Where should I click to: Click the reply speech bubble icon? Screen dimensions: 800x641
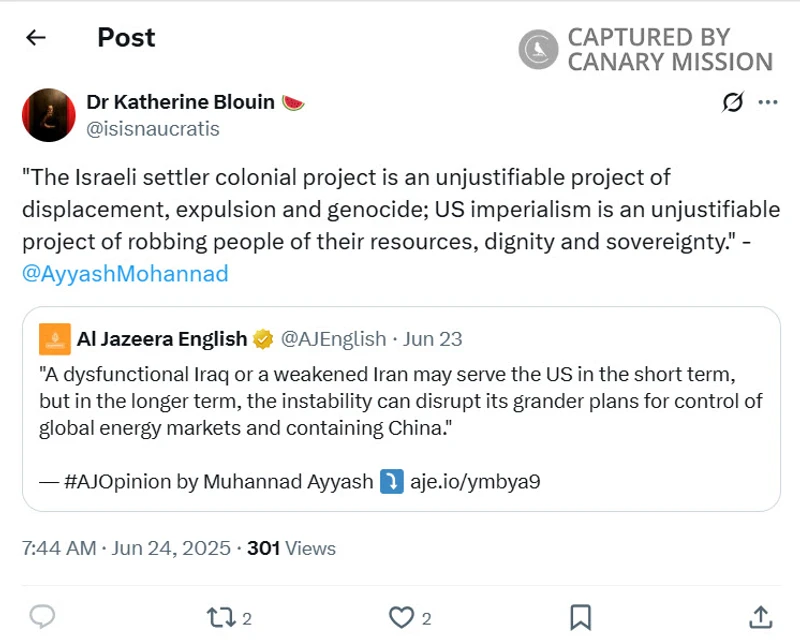coord(42,617)
